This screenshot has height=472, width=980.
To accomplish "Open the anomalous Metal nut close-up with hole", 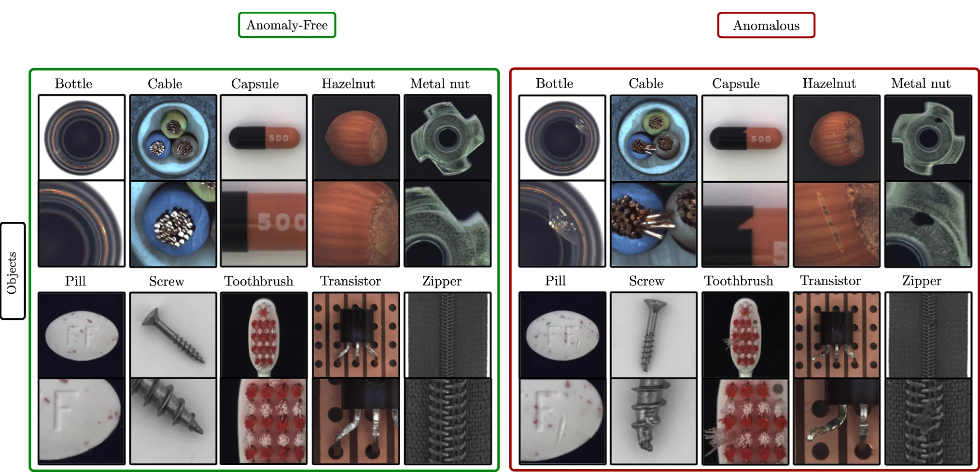I will point(928,224).
